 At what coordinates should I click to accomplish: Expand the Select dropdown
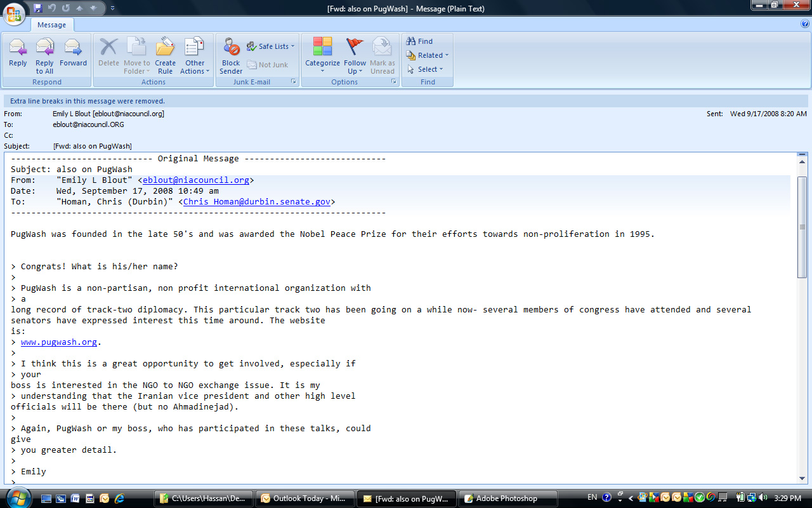(426, 69)
